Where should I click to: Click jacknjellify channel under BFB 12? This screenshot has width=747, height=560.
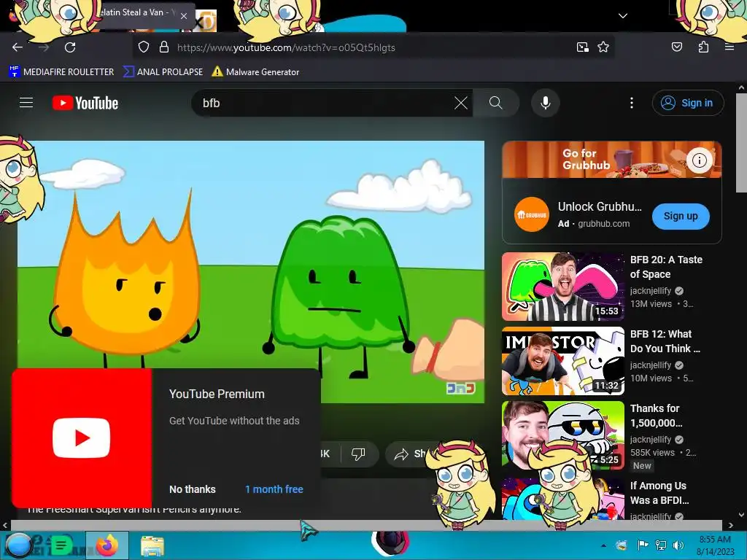click(650, 365)
